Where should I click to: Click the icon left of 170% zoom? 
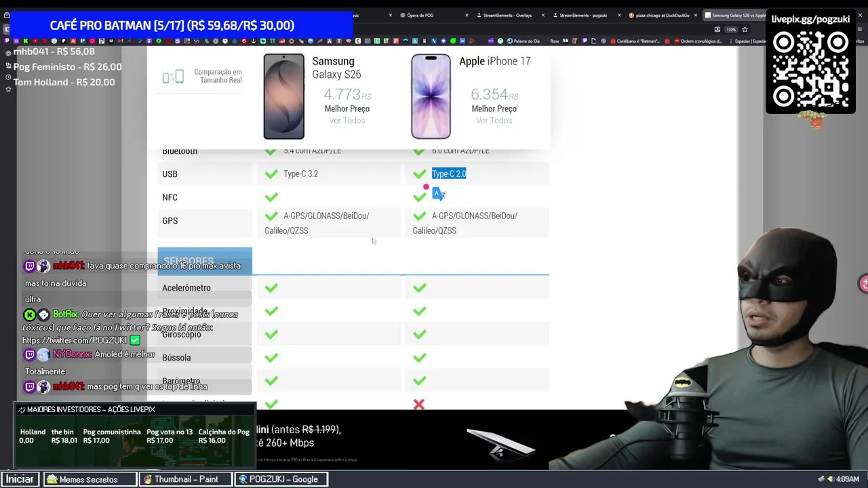tap(717, 30)
